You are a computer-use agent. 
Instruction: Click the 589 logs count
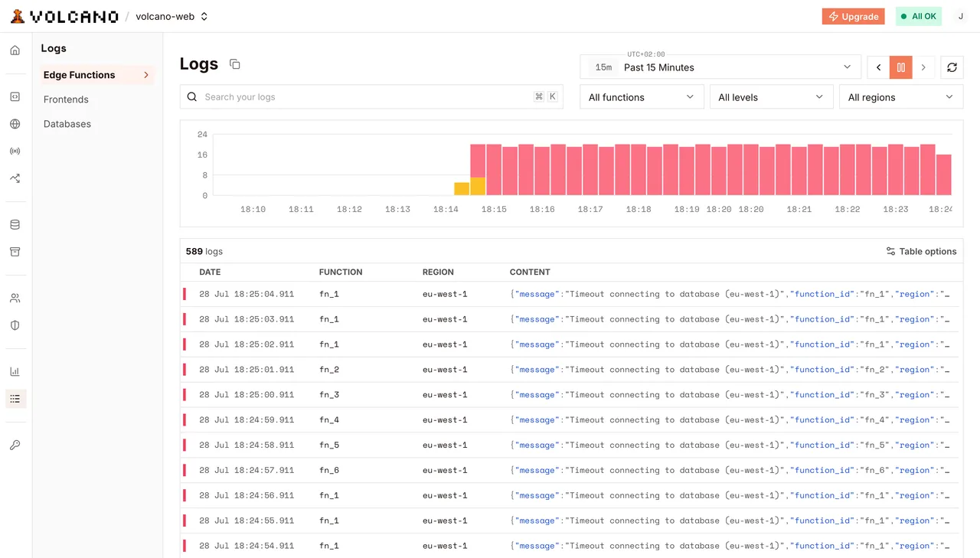pos(204,251)
